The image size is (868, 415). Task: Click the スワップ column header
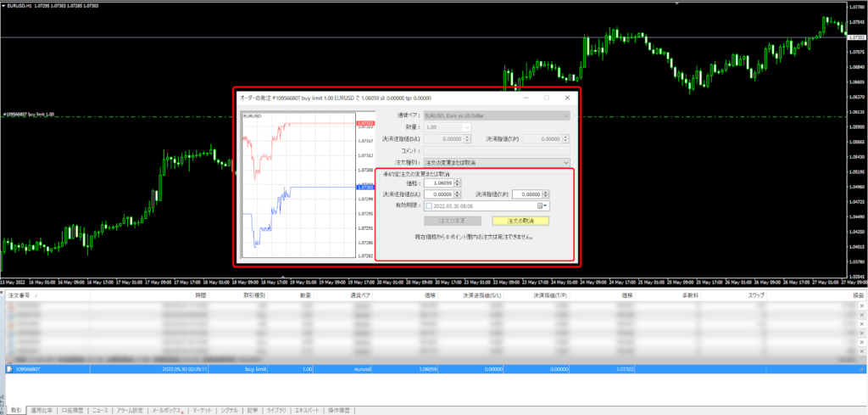pos(735,295)
